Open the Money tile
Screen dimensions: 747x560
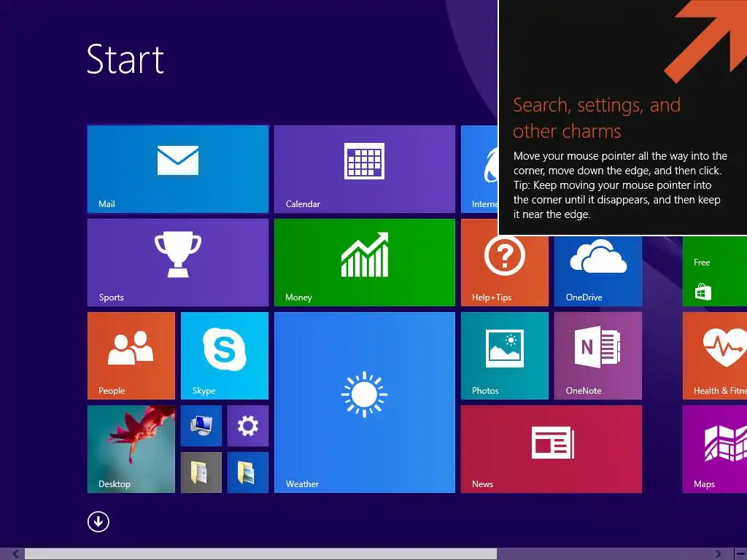[365, 262]
